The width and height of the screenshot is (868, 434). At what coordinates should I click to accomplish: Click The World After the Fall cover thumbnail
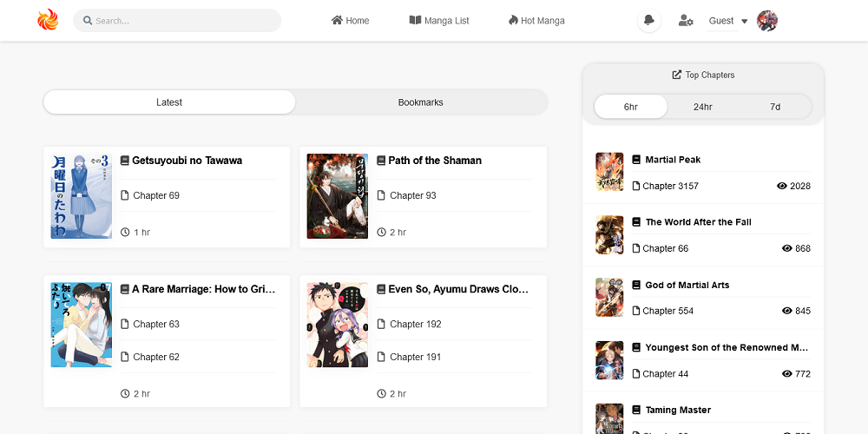click(609, 234)
